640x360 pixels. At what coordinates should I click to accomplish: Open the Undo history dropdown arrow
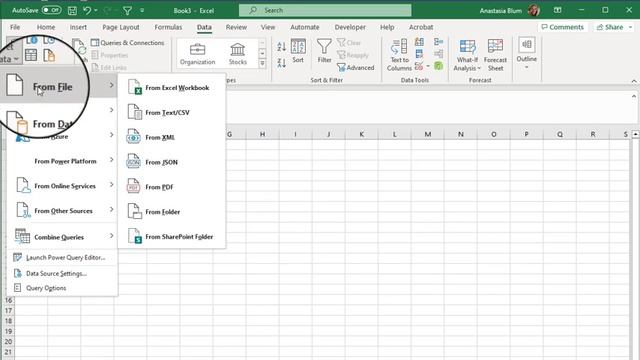click(96, 11)
